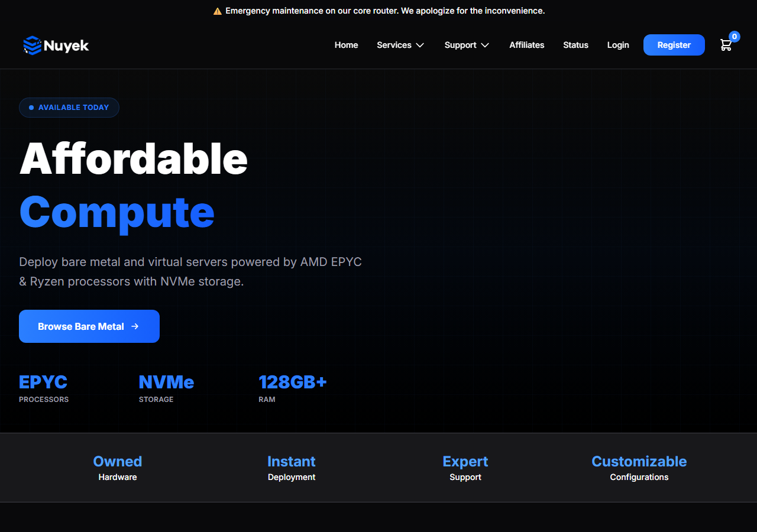Click the "Customizable" Configurations feature heading
The image size is (757, 532).
click(x=639, y=461)
